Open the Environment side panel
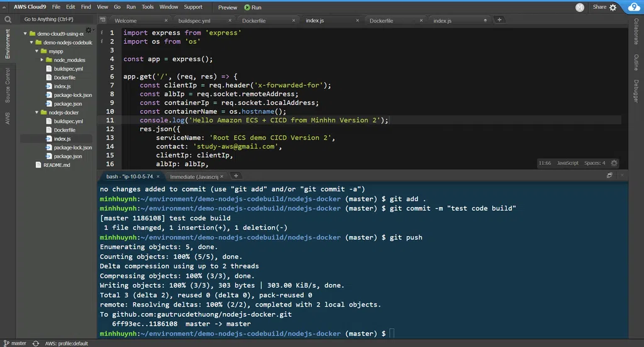The width and height of the screenshot is (644, 347). pyautogui.click(x=8, y=44)
